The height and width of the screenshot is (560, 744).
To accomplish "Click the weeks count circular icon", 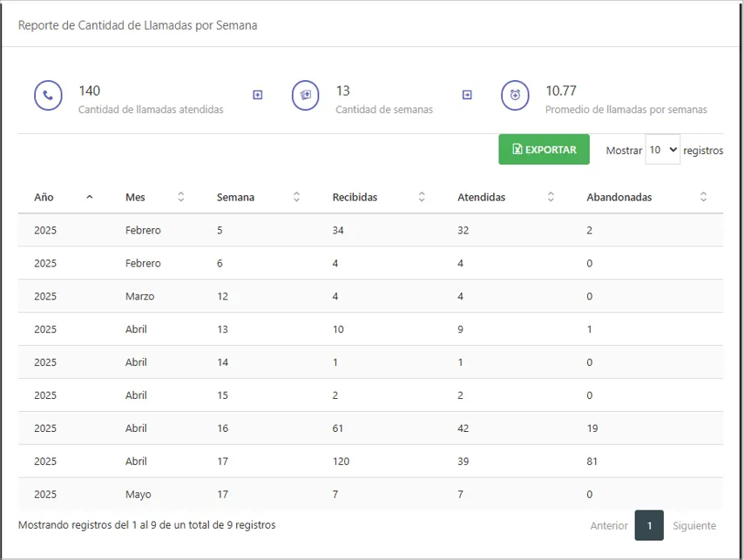I will coord(306,95).
